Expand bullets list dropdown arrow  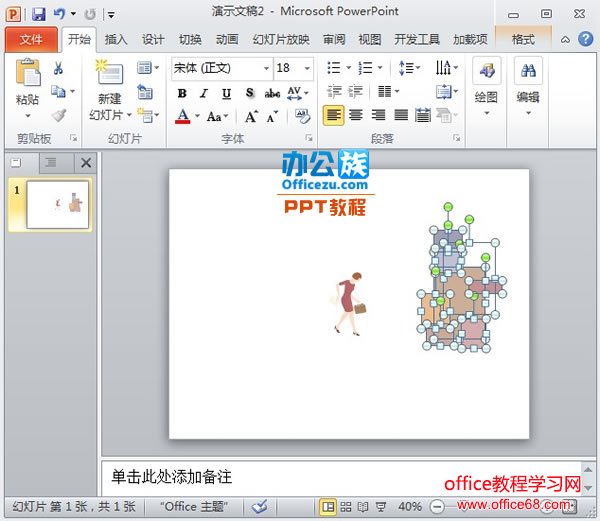pyautogui.click(x=349, y=68)
